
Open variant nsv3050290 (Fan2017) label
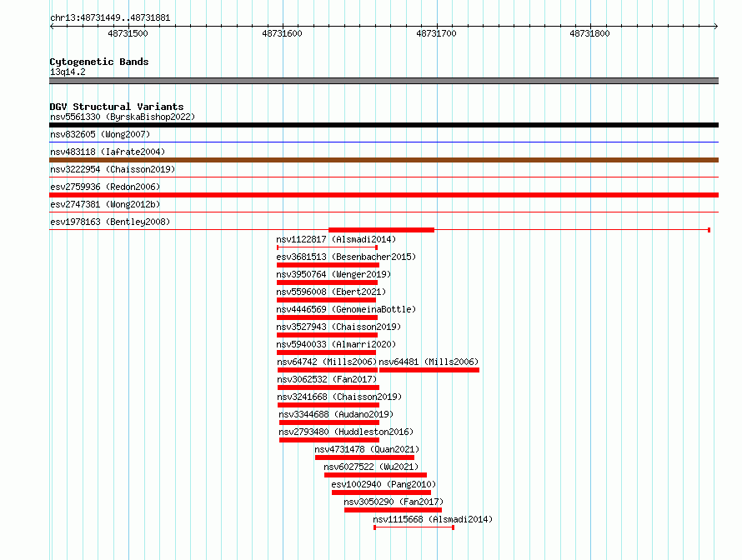[x=394, y=502]
